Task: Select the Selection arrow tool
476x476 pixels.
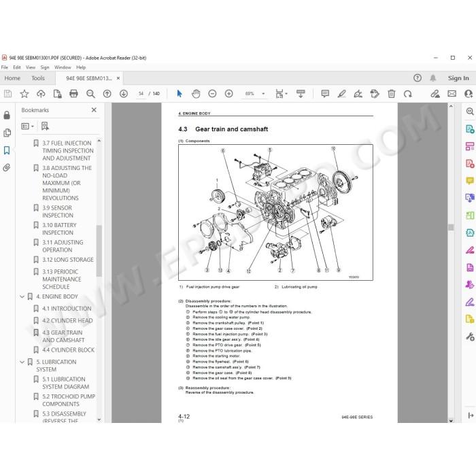Action: coord(180,94)
